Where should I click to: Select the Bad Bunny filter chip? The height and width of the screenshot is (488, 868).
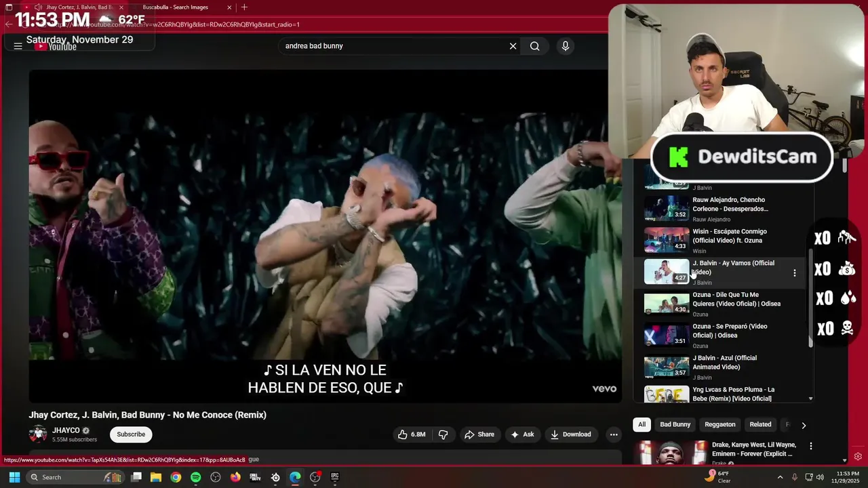(675, 424)
